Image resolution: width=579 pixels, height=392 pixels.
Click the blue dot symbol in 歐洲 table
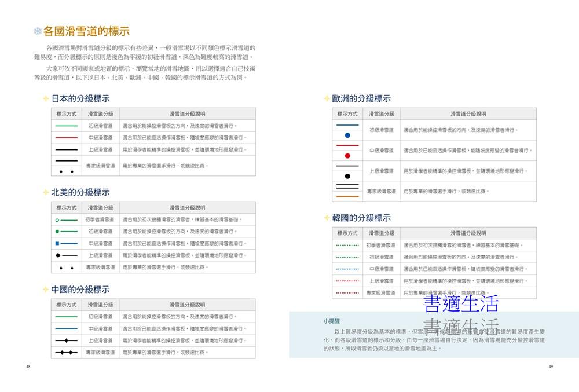click(347, 135)
